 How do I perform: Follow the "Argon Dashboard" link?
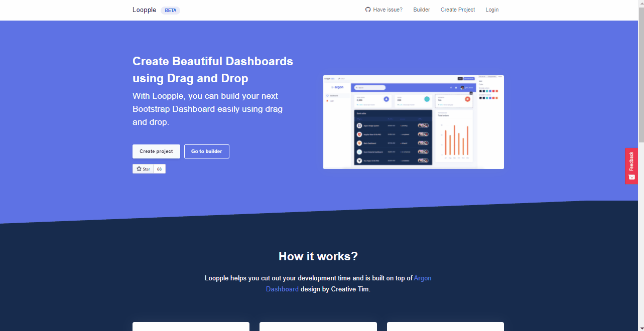423,278
